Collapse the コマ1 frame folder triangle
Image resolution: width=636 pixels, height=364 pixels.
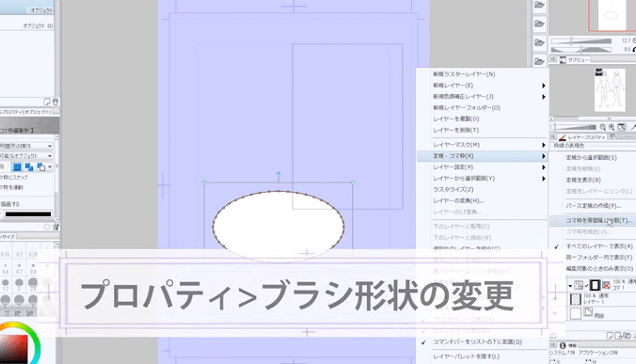(x=570, y=286)
